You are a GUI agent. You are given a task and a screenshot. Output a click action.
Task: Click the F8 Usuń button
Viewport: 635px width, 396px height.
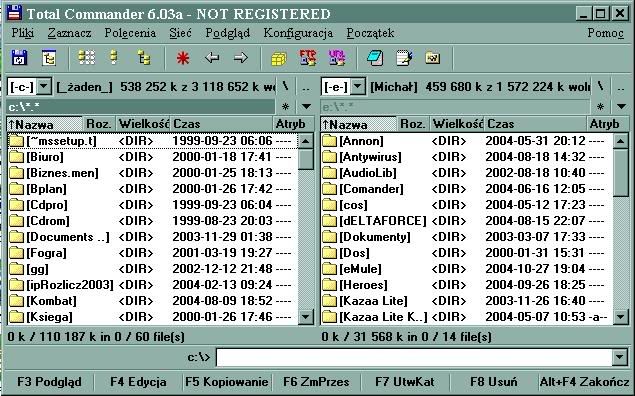point(494,382)
